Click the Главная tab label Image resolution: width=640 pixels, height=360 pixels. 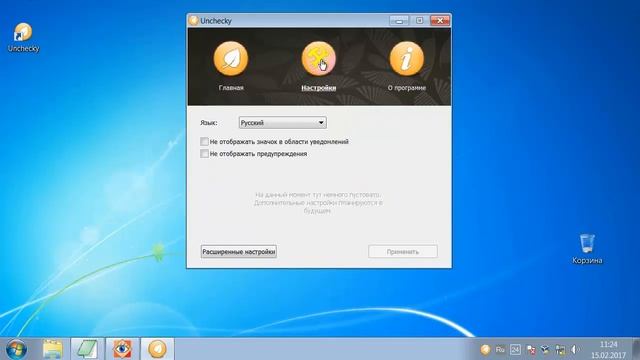231,88
